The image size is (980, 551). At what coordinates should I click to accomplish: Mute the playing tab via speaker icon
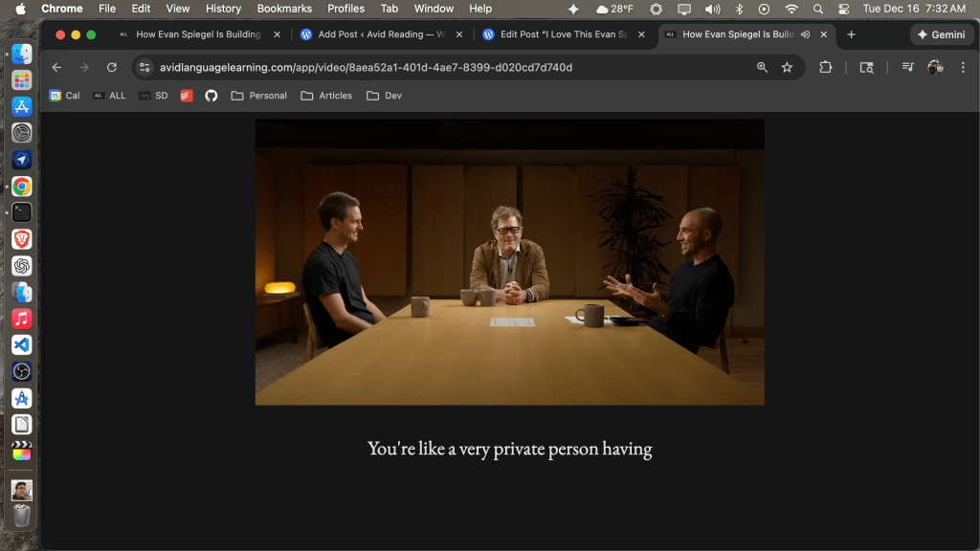(x=805, y=34)
